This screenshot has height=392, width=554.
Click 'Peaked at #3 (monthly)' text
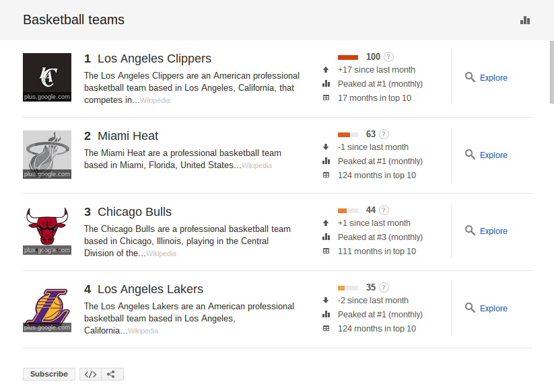click(x=380, y=237)
